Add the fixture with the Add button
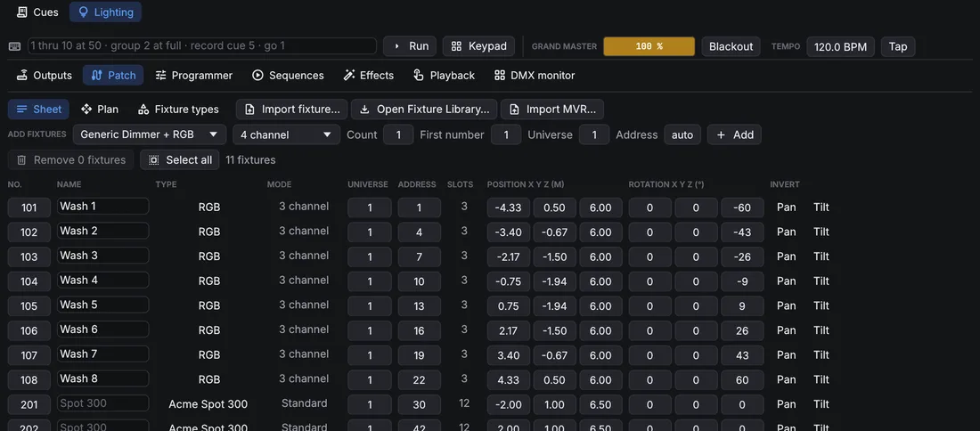 point(734,134)
